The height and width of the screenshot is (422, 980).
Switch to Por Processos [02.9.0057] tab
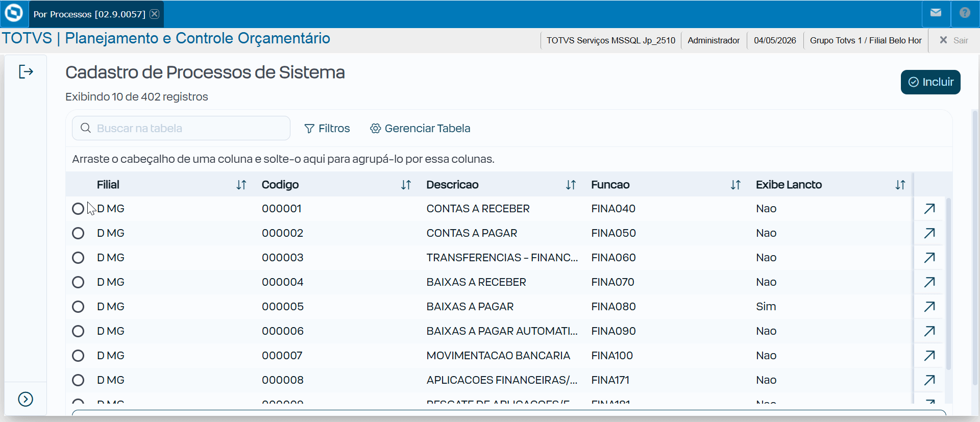[89, 14]
